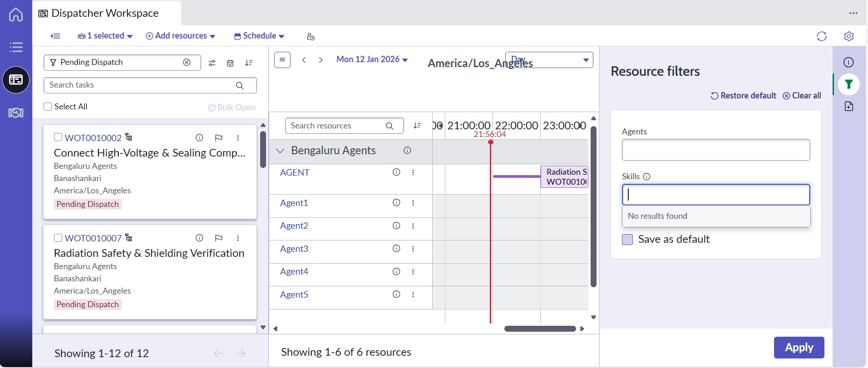Open the info panel icon on right rail

(848, 62)
